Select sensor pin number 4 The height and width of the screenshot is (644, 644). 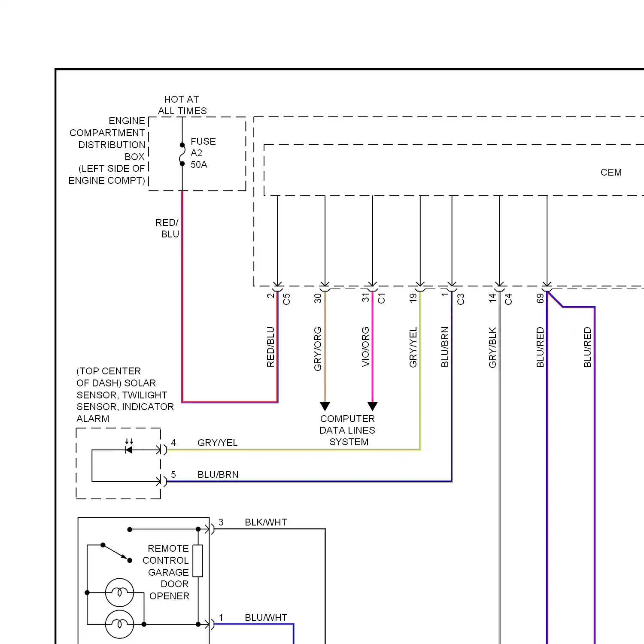coord(173,443)
